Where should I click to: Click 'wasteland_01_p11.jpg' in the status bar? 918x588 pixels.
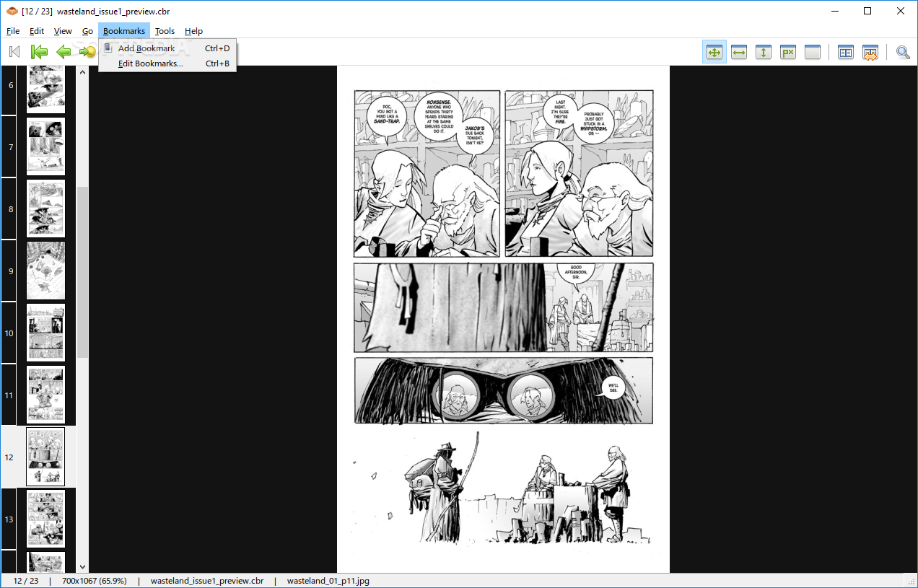point(329,581)
